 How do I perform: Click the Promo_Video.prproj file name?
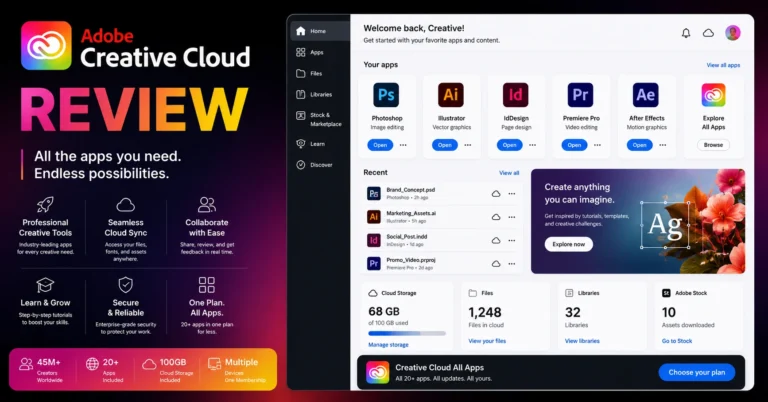point(410,260)
